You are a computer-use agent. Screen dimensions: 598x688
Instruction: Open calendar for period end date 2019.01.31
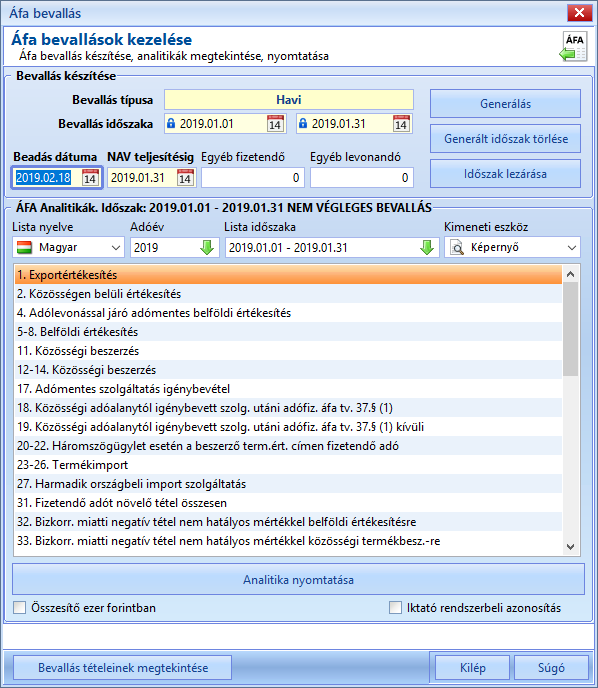(x=401, y=124)
